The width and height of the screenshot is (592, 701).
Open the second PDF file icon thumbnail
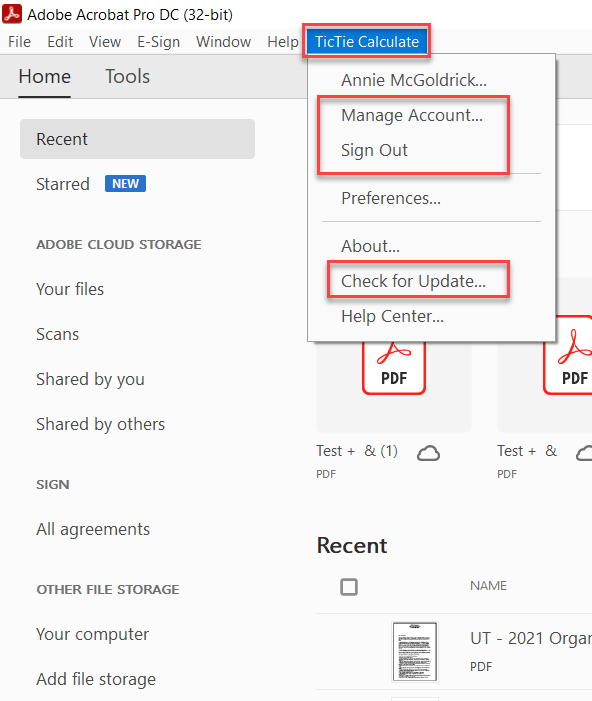click(x=568, y=355)
